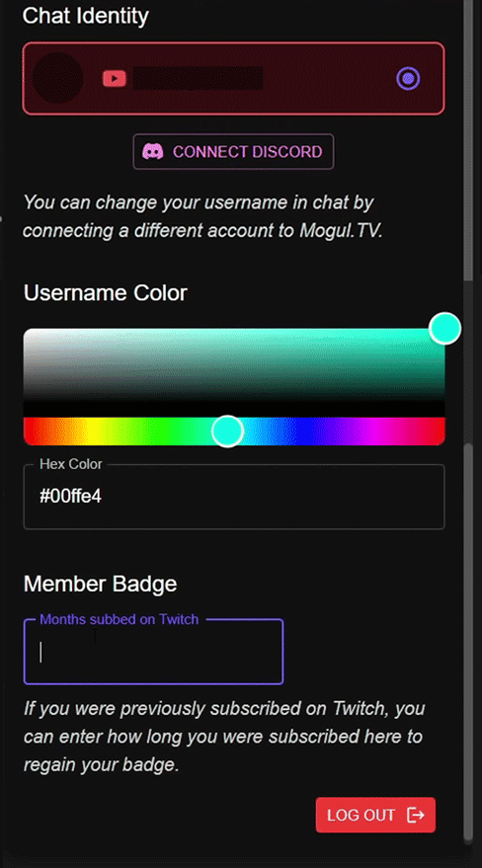Select the YouTube account radio button
This screenshot has height=868, width=482.
click(x=408, y=79)
